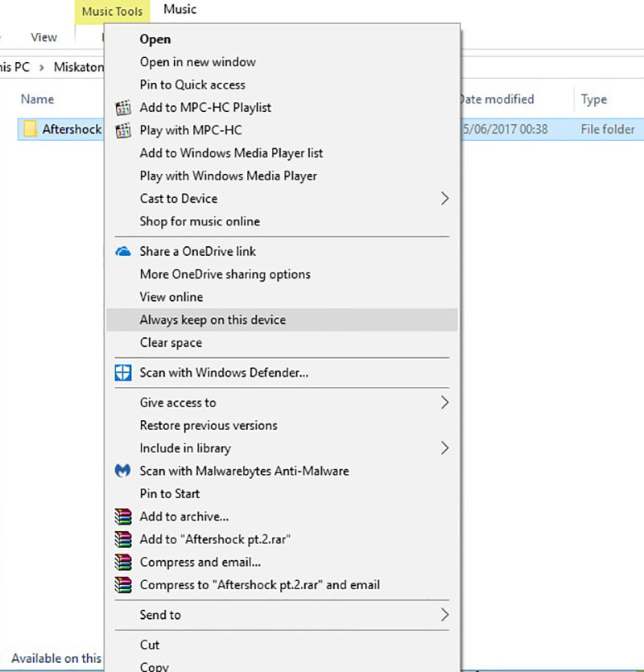Select Open in new window
Viewport: 644px width, 672px height.
(x=282, y=62)
